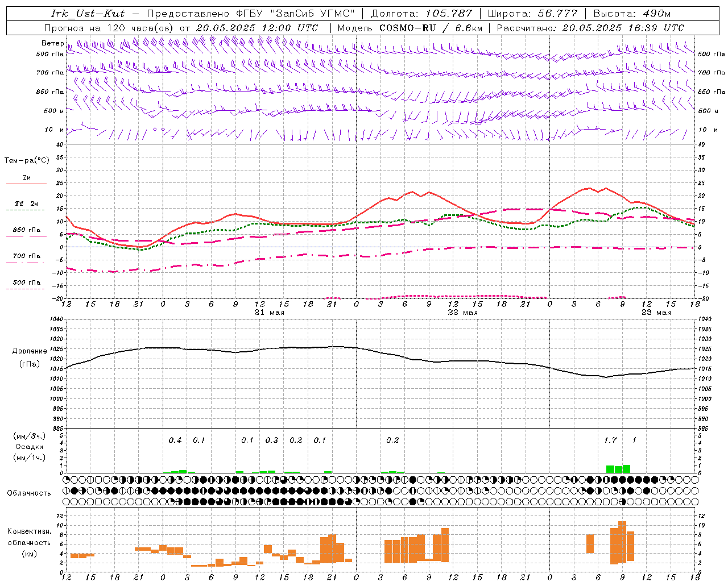
Task: Click the station name Irk_Ust-Kut
Action: (x=88, y=14)
